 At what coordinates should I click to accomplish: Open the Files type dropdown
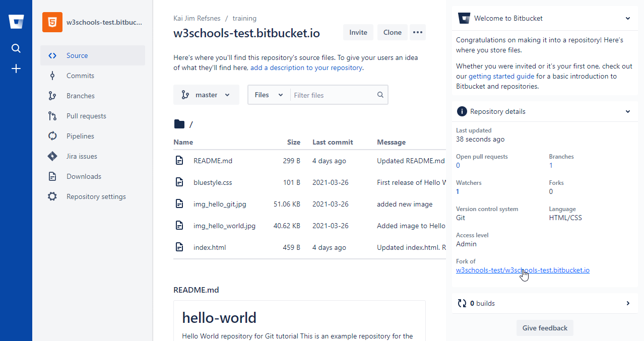coord(269,95)
